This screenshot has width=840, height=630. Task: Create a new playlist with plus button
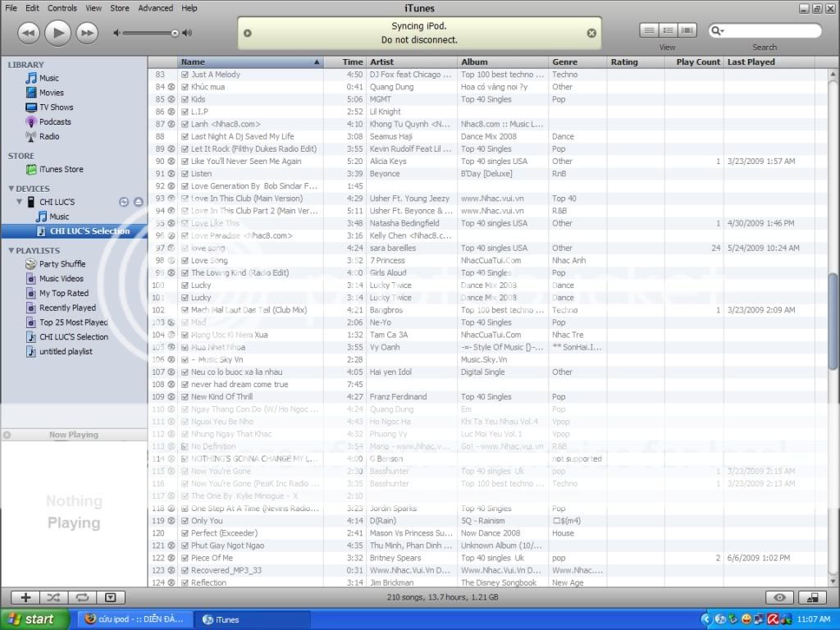pos(25,598)
